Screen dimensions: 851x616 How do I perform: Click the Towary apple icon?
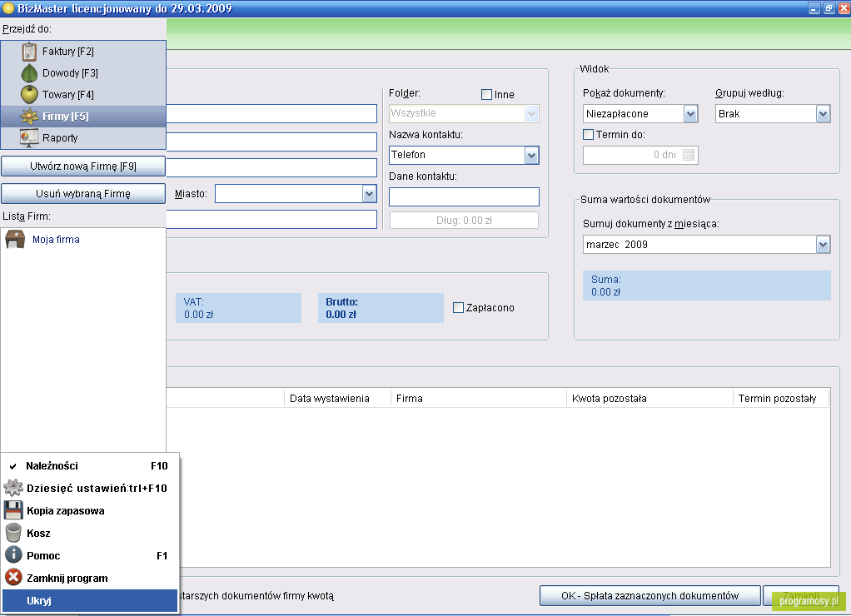click(29, 94)
